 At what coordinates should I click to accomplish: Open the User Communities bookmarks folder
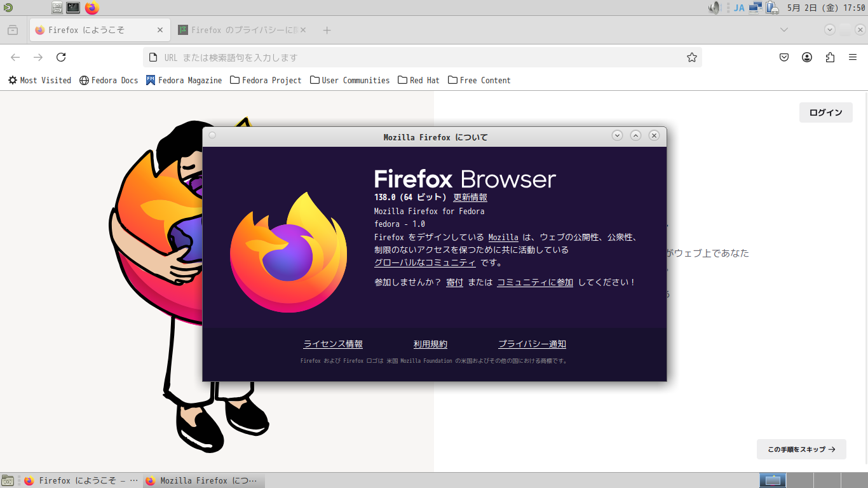pyautogui.click(x=349, y=80)
